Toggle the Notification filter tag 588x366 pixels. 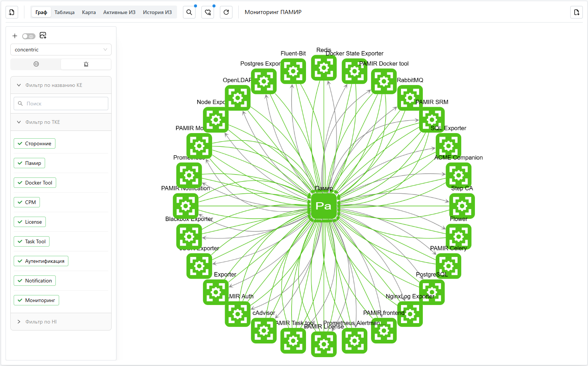[x=35, y=281]
